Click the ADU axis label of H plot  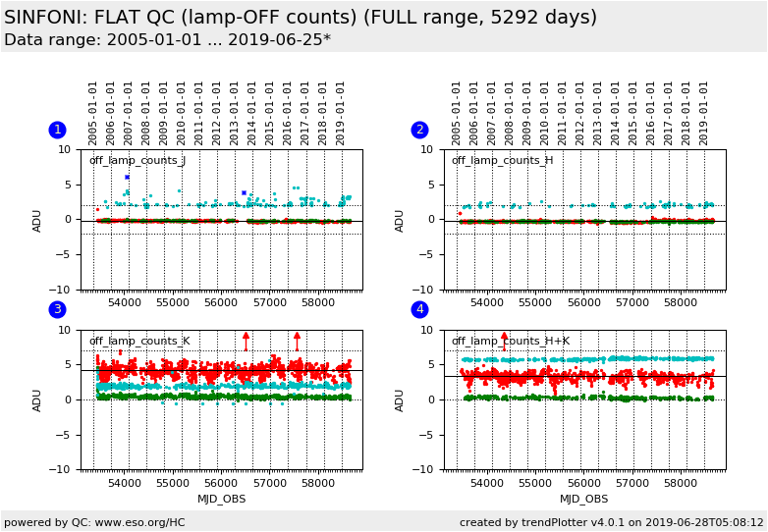pos(401,220)
